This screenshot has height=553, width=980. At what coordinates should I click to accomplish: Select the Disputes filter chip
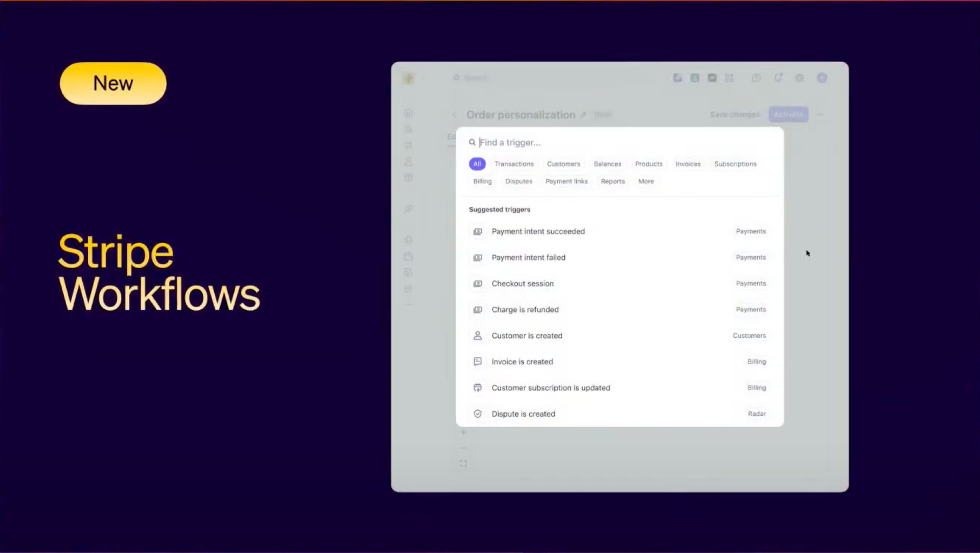coord(518,181)
